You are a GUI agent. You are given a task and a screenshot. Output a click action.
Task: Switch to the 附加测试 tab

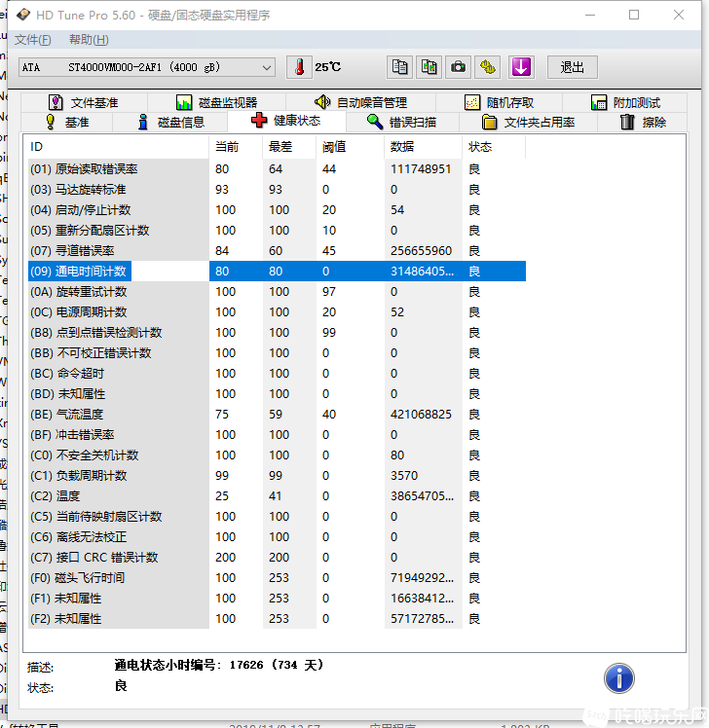pos(625,102)
